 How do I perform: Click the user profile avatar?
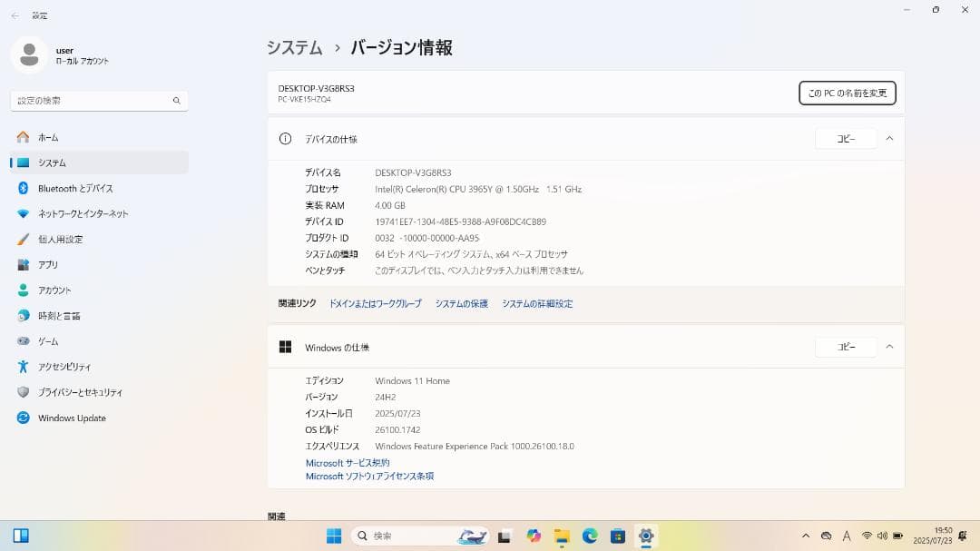pos(29,55)
